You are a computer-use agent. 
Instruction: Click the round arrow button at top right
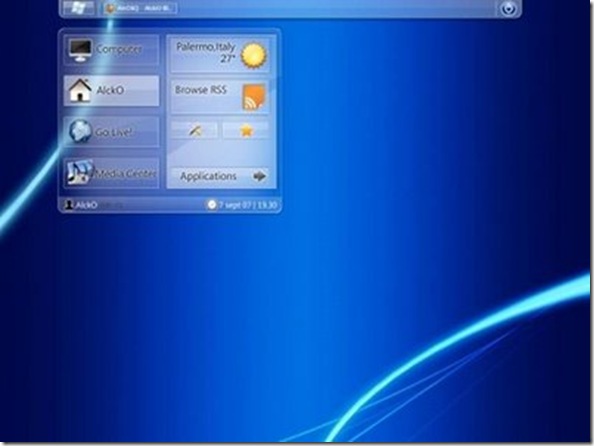[x=508, y=8]
